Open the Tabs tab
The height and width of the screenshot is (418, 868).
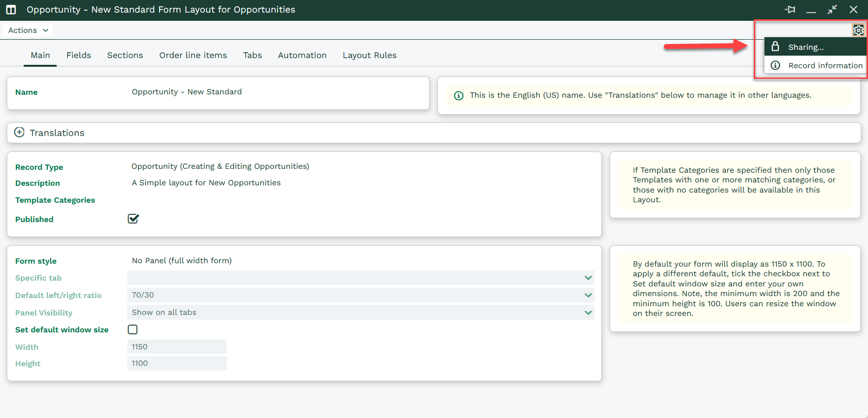[x=253, y=55]
